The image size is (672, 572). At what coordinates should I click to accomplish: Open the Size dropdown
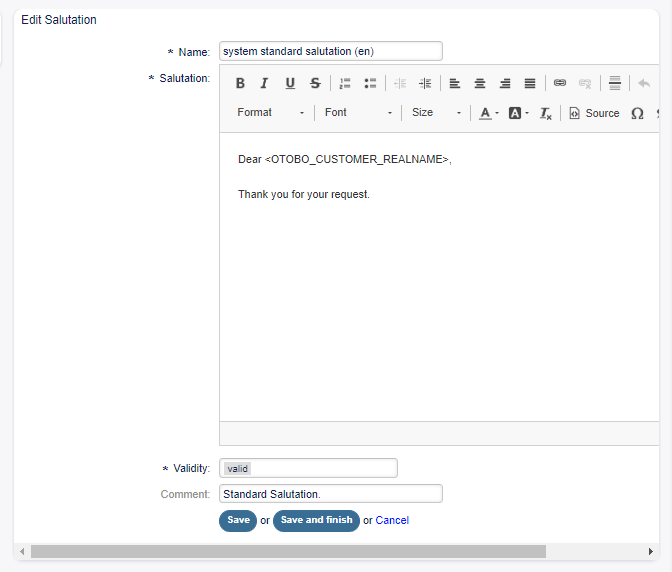coord(437,113)
